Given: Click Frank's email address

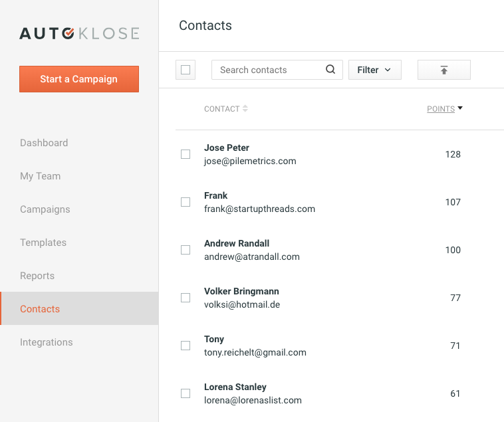Looking at the screenshot, I should tap(259, 209).
